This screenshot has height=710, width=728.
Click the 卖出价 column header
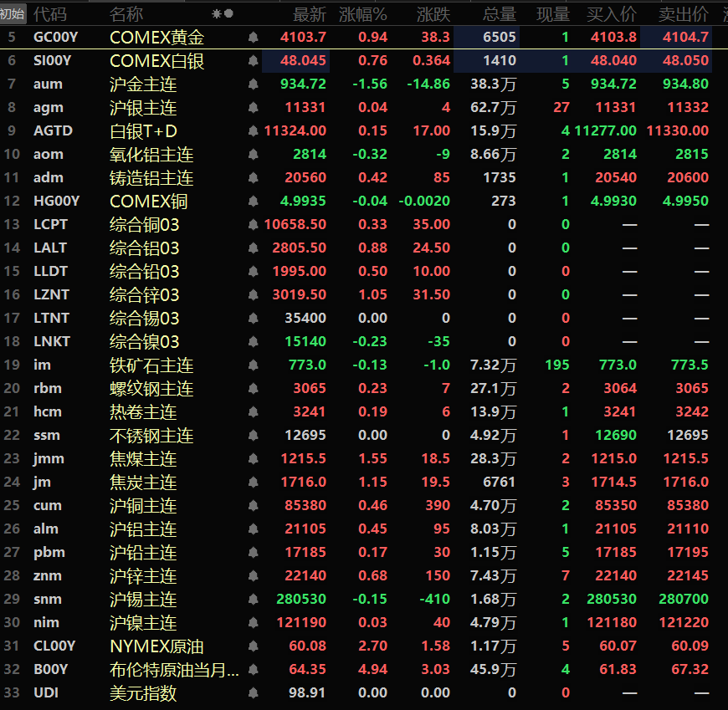coord(684,14)
